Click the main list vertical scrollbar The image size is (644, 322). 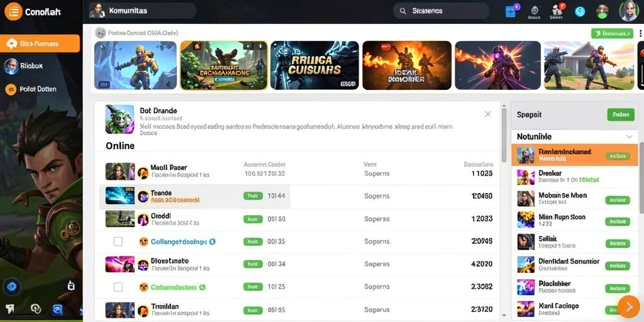504,136
